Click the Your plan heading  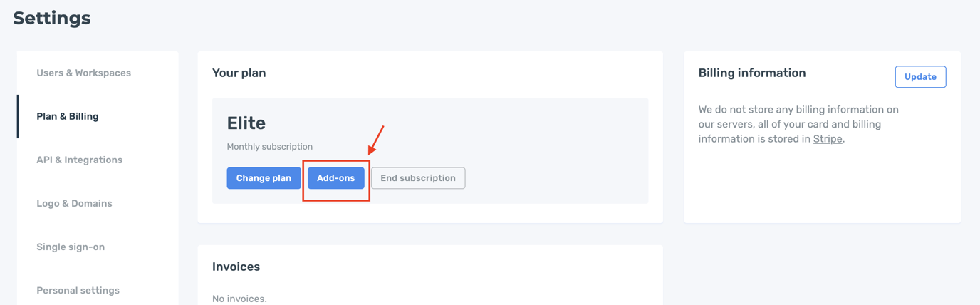click(239, 73)
